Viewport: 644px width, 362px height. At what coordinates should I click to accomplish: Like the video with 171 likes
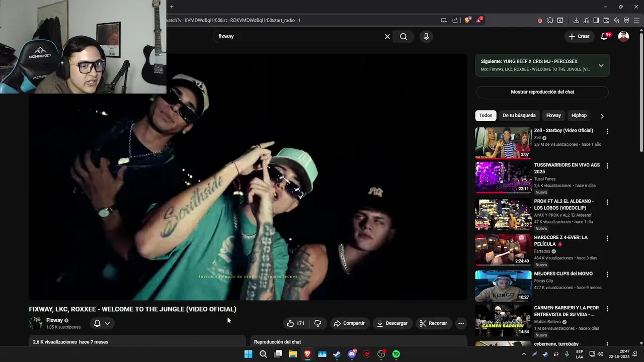pyautogui.click(x=295, y=323)
